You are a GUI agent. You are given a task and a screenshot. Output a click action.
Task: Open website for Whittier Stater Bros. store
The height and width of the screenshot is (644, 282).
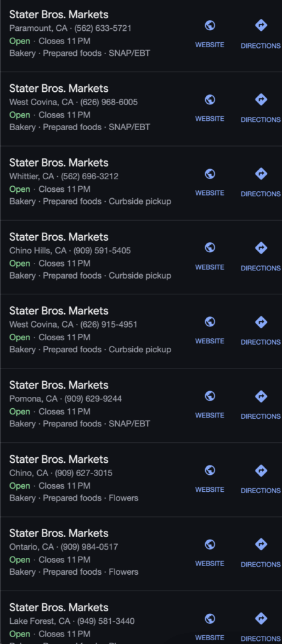tap(210, 183)
